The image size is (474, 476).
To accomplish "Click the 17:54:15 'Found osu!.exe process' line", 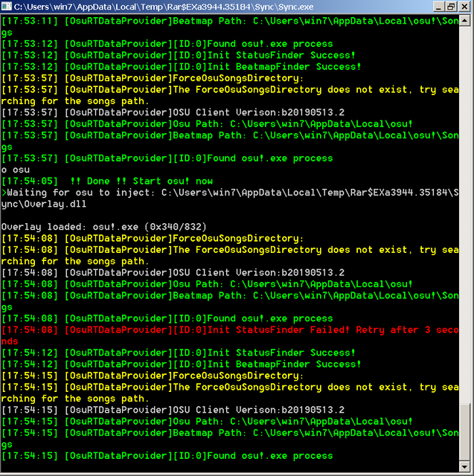I will pyautogui.click(x=167, y=456).
